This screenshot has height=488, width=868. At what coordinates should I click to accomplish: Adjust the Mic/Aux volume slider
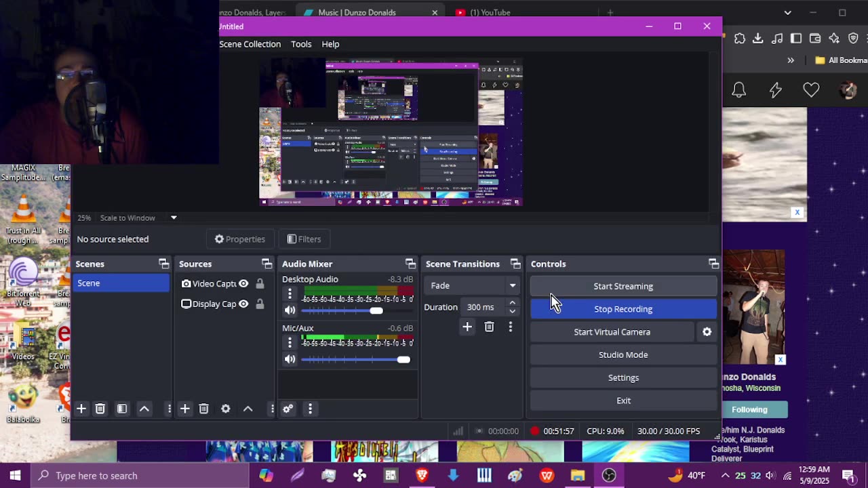(x=356, y=359)
